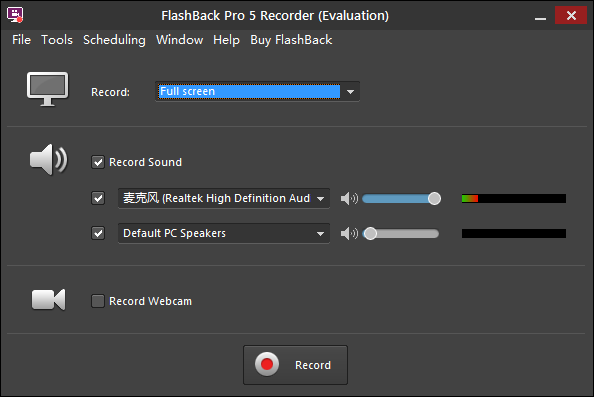The image size is (594, 397).
Task: Open the Tools menu
Action: (x=57, y=40)
